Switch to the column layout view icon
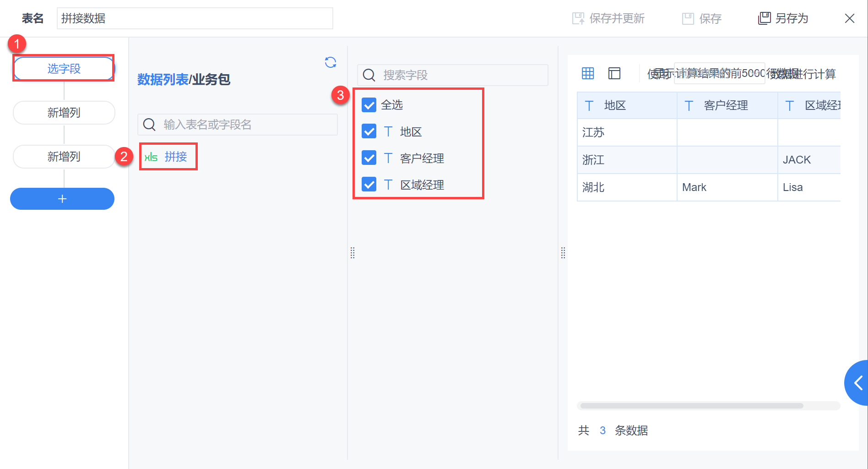868x469 pixels. (614, 73)
